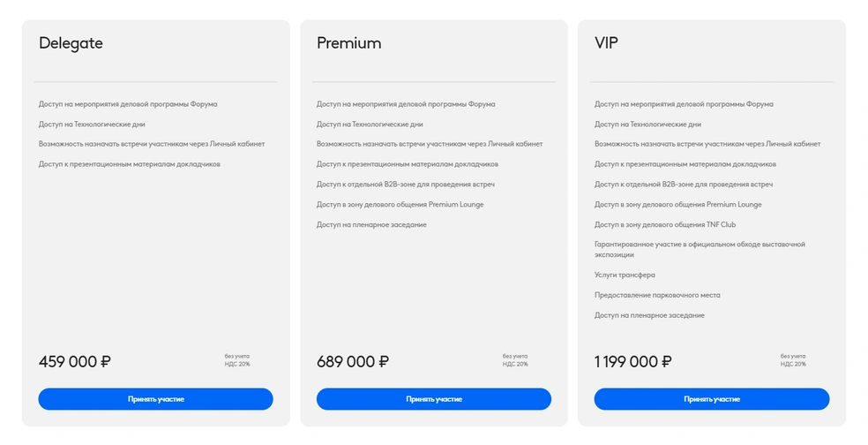
Task: Click "Доступ на пленарное заседание" in VIP card
Action: click(x=649, y=315)
